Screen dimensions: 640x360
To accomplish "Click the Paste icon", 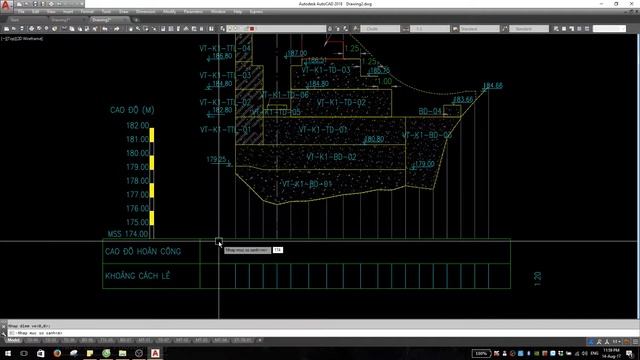I will click(x=80, y=29).
